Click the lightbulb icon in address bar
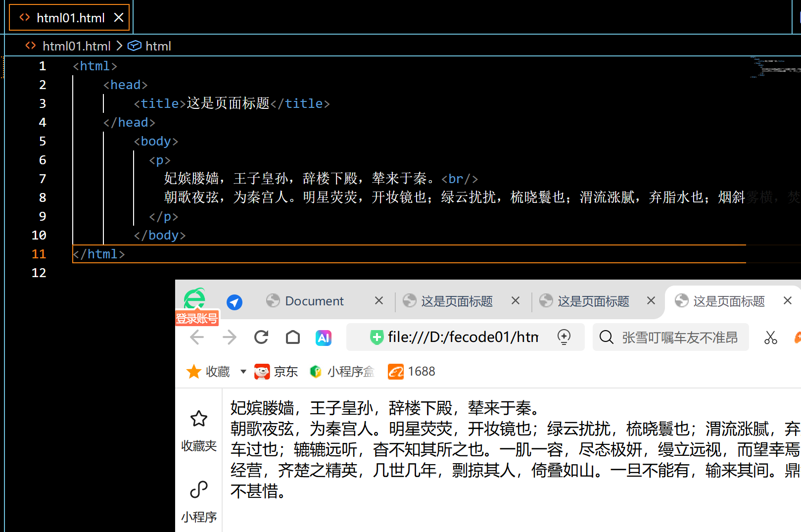This screenshot has height=532, width=801. click(x=564, y=337)
